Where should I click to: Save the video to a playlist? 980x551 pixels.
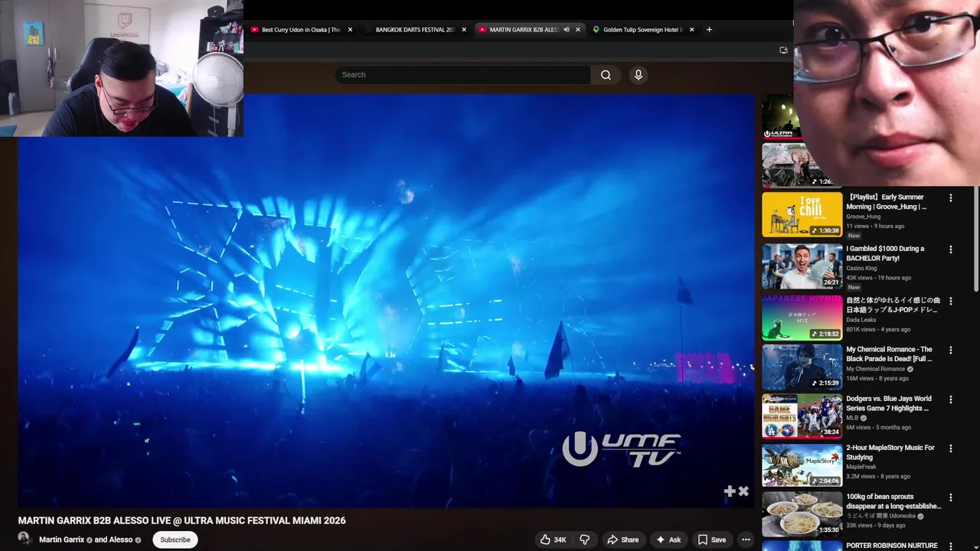click(x=711, y=540)
